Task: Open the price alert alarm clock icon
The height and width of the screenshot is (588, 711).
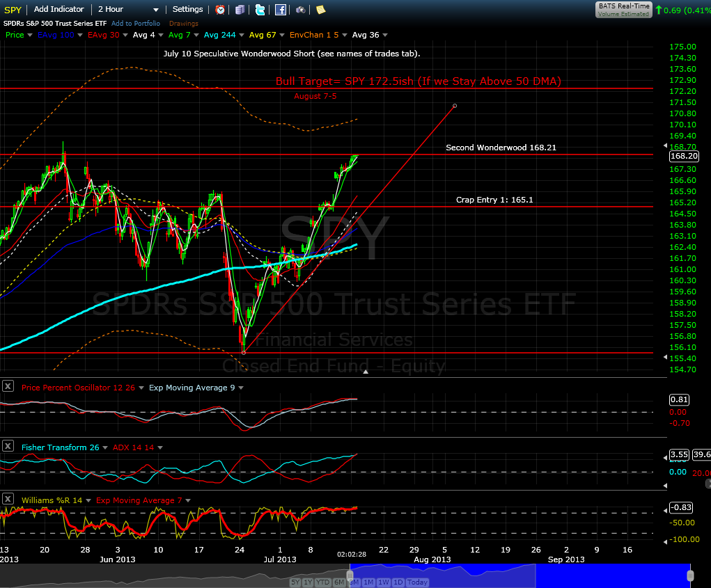Action: coord(220,10)
